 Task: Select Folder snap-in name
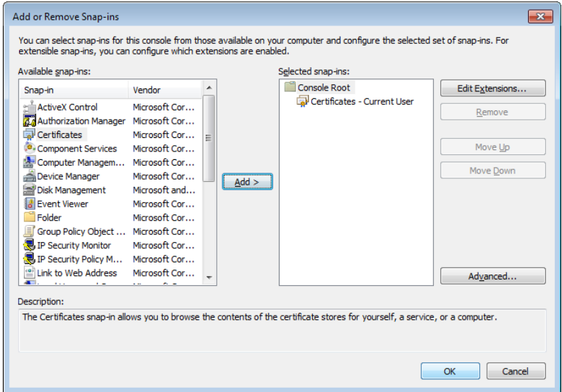[x=49, y=218]
